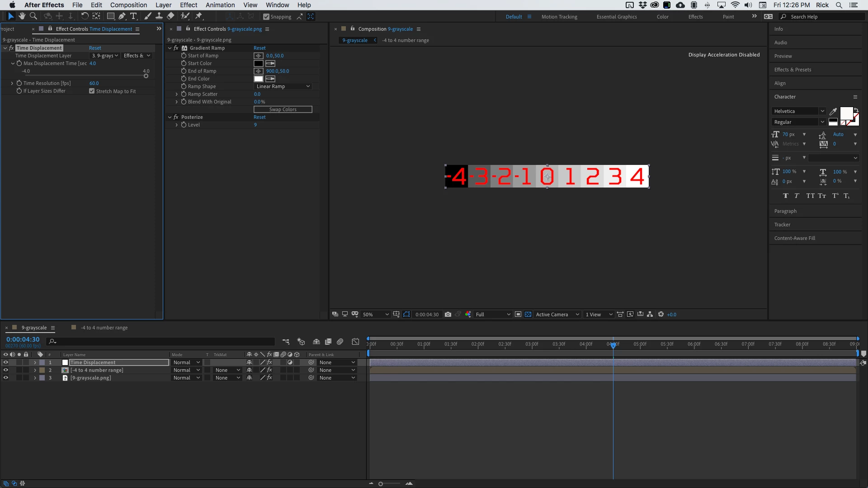Select the Puppet Pin tool
The width and height of the screenshot is (868, 488).
click(198, 16)
